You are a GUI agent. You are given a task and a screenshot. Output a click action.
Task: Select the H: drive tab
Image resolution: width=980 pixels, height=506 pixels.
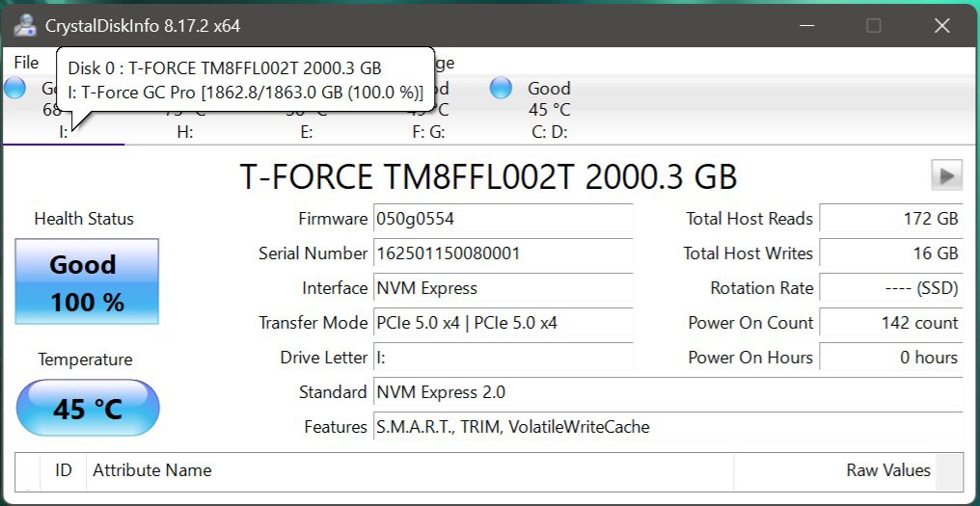(185, 132)
